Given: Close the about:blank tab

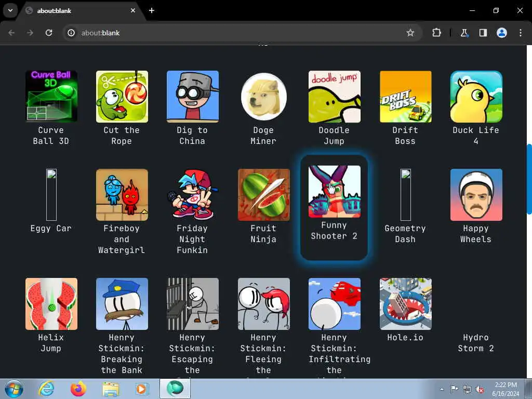Looking at the screenshot, I should click(x=133, y=10).
